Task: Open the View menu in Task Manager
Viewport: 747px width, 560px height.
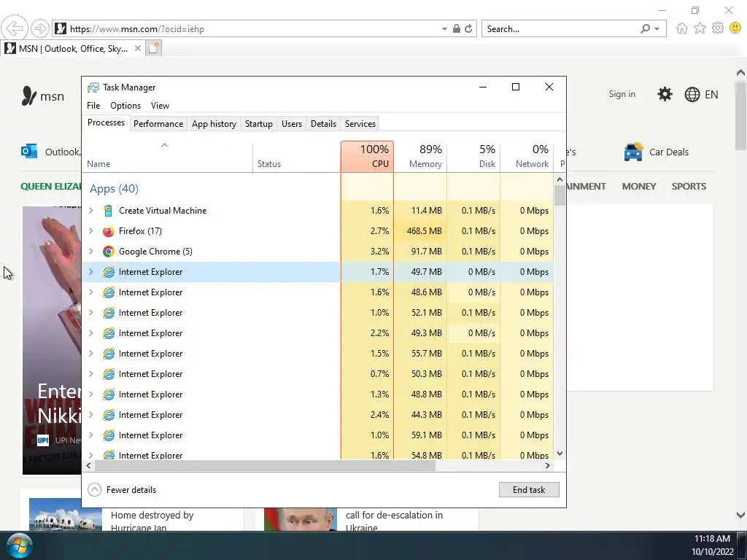Action: [x=160, y=106]
